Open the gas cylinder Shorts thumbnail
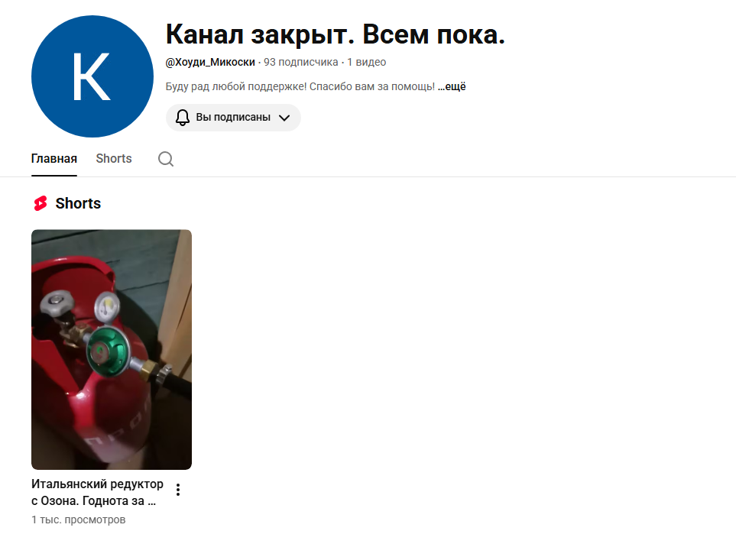 [x=112, y=349]
